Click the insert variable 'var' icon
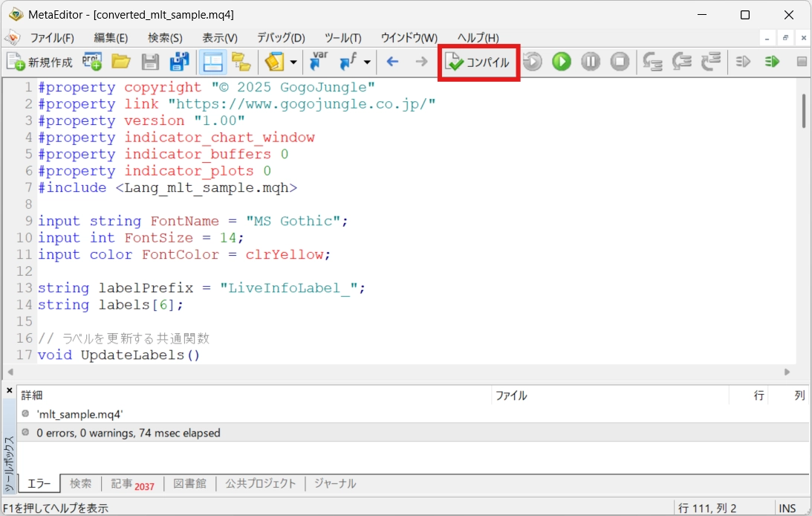Screen dimensions: 812x516 320,62
